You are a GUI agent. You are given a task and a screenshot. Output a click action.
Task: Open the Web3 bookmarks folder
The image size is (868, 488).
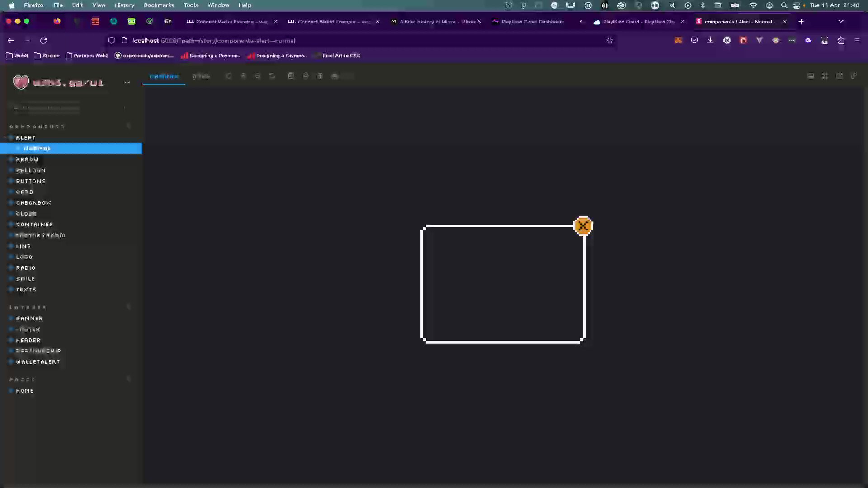coord(17,56)
